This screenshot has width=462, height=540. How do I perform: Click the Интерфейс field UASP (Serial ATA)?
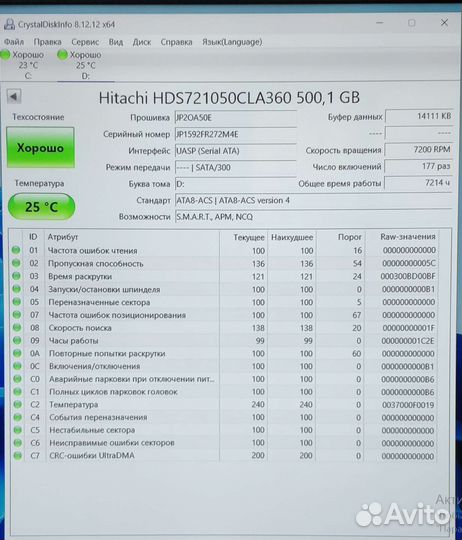pos(235,151)
